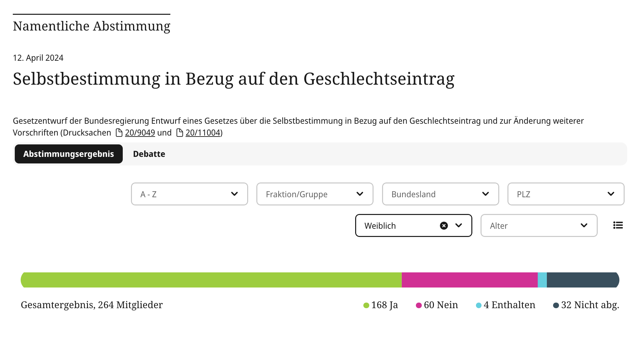Click the chevron in the Weiblich dropdown
This screenshot has height=340, width=644.
point(459,225)
